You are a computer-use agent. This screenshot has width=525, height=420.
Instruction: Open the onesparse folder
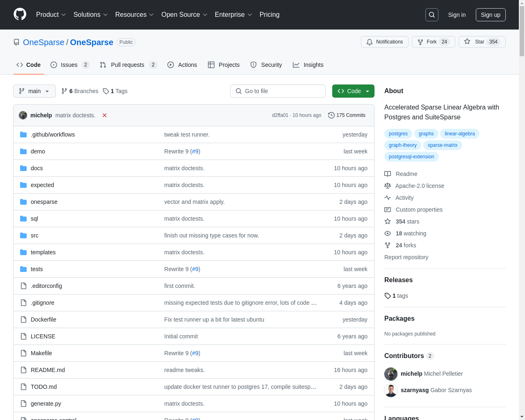[44, 202]
